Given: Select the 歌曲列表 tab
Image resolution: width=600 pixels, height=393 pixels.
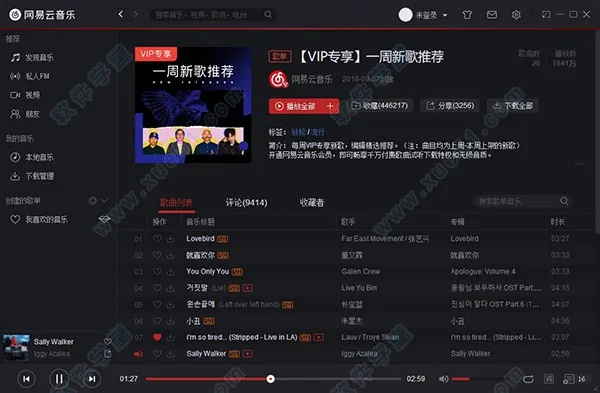Looking at the screenshot, I should pos(176,202).
